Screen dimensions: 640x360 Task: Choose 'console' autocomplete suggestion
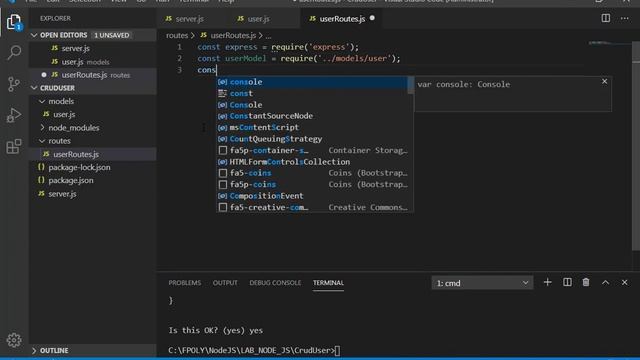pos(312,82)
